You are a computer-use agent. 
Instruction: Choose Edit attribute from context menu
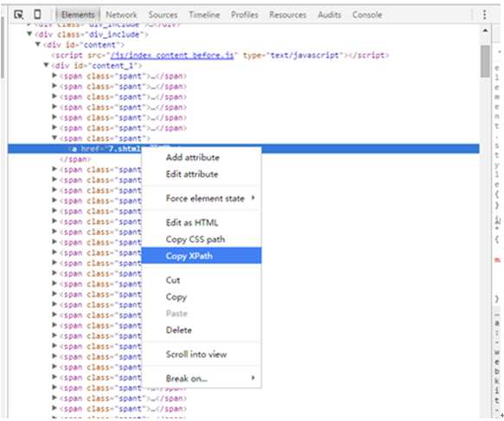coord(201,174)
